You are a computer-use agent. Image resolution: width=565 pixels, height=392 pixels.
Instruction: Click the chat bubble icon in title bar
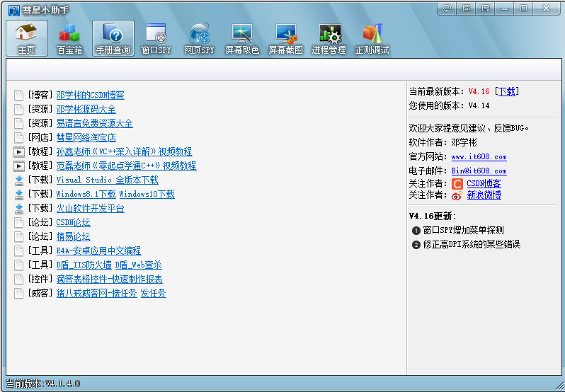point(447,8)
